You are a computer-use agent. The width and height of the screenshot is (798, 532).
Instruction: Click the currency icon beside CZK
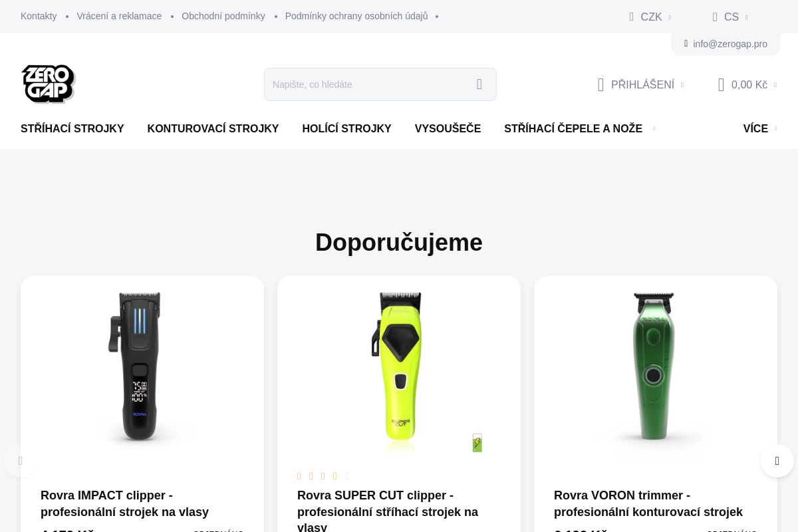(x=632, y=17)
